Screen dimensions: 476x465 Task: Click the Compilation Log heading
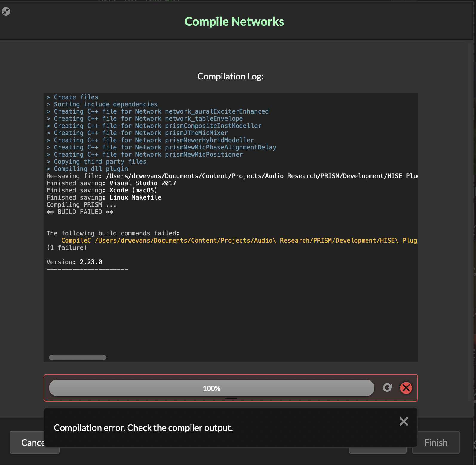pos(230,77)
